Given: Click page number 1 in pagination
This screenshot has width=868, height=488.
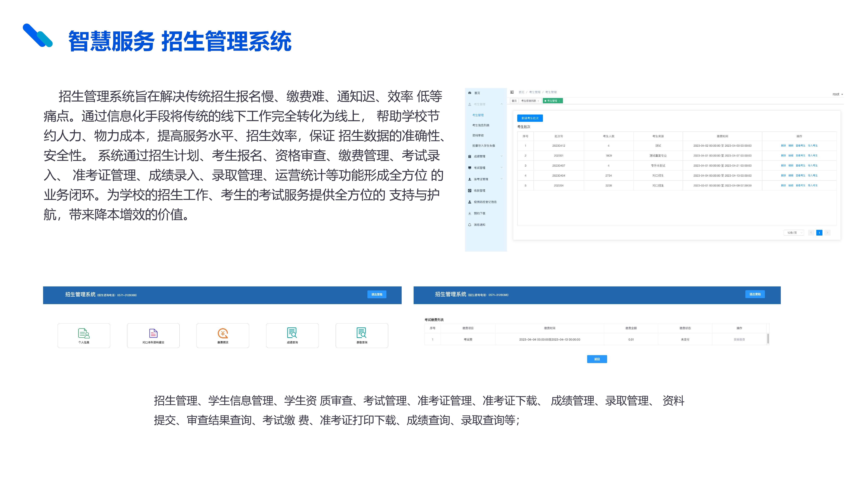Looking at the screenshot, I should pyautogui.click(x=819, y=233).
